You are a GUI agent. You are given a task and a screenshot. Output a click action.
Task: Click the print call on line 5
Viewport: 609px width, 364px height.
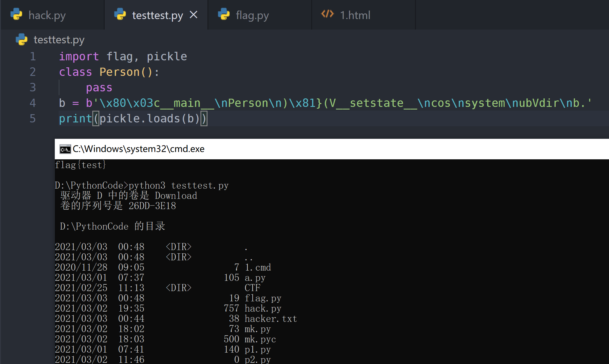(x=75, y=119)
